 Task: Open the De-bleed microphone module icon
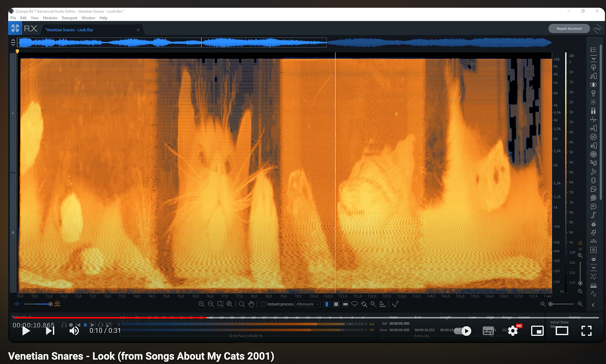tap(593, 93)
